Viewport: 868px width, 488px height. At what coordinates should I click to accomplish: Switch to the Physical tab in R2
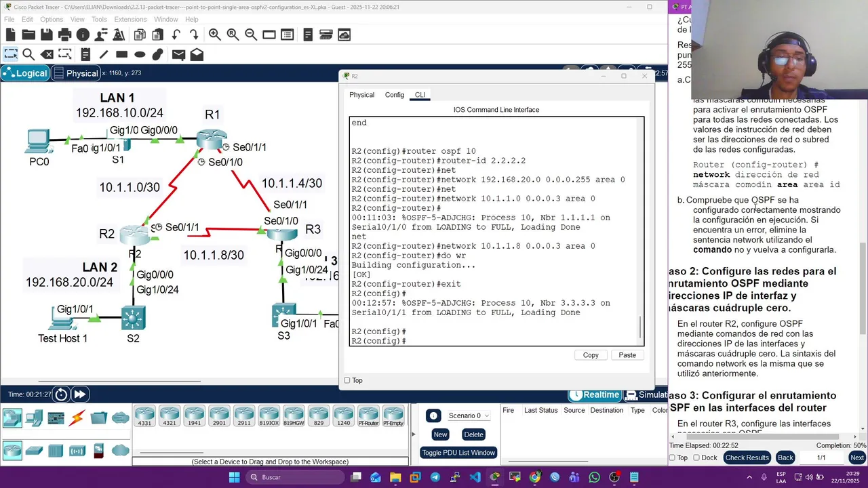tap(361, 95)
